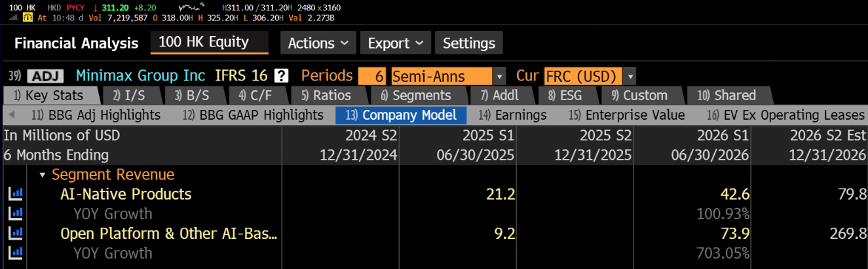This screenshot has height=269, width=868.
Task: Select BBG GAAP Highlights sub-tab
Action: coord(253,115)
